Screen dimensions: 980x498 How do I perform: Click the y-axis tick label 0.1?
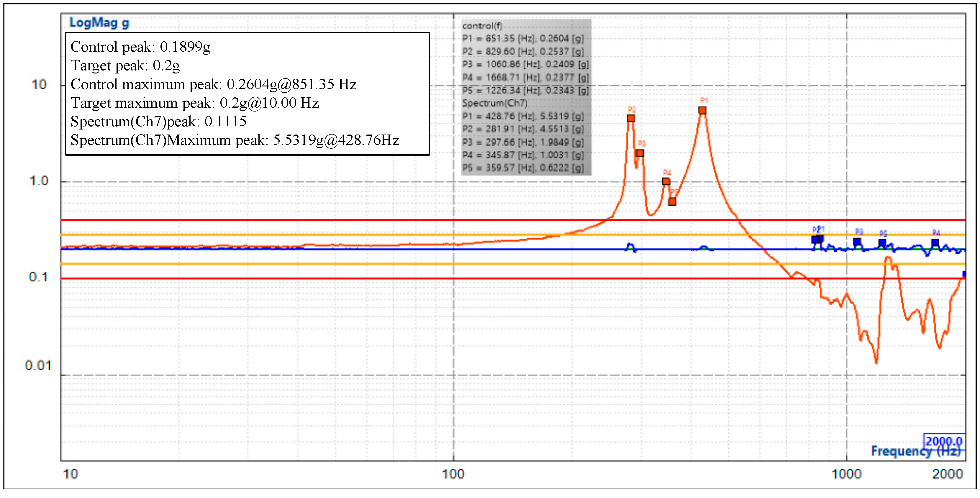click(38, 277)
